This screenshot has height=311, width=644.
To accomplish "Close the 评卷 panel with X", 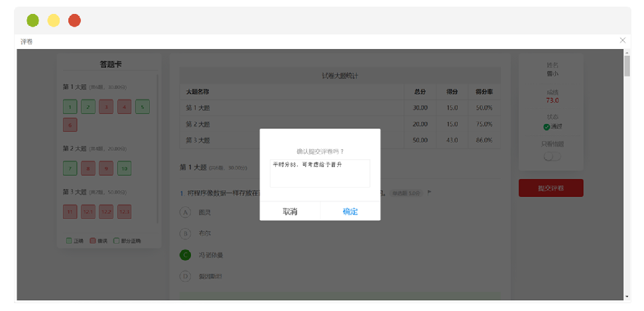I will tap(622, 40).
